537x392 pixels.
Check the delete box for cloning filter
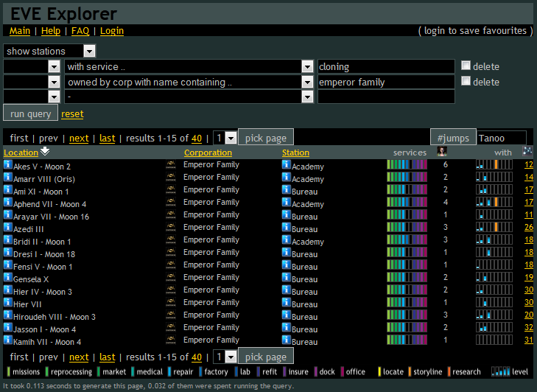(x=466, y=66)
